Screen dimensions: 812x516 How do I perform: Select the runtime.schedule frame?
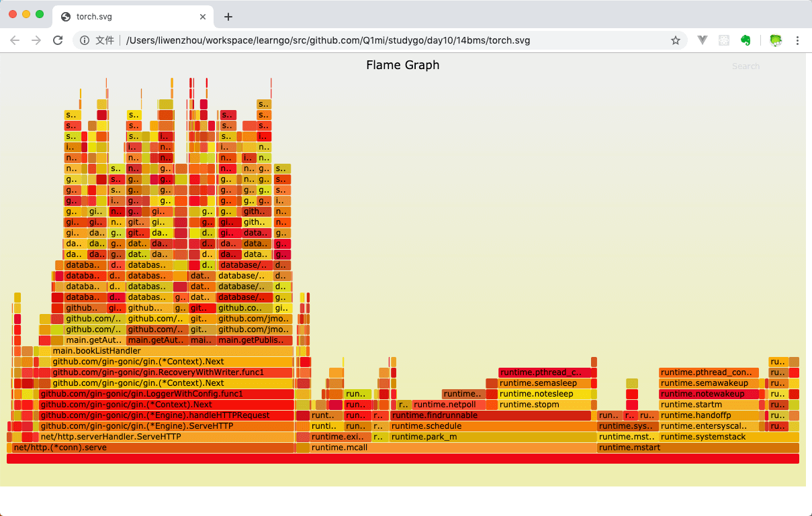click(493, 426)
